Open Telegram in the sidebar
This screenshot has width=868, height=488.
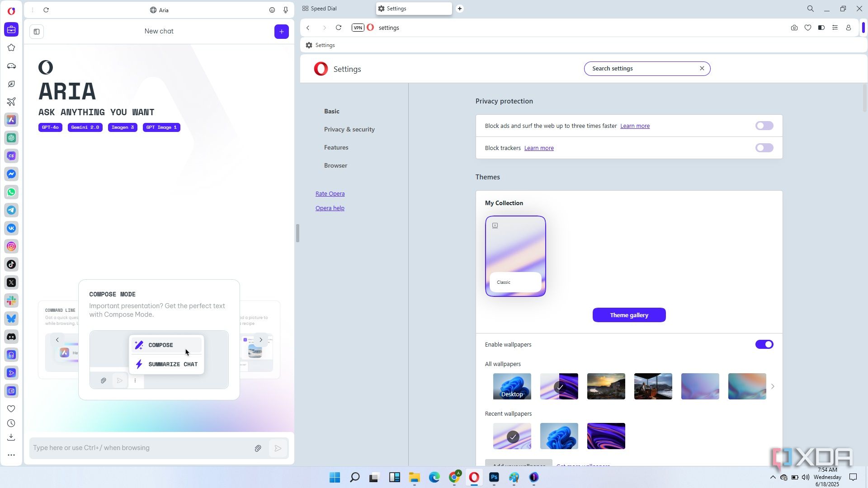click(x=11, y=211)
